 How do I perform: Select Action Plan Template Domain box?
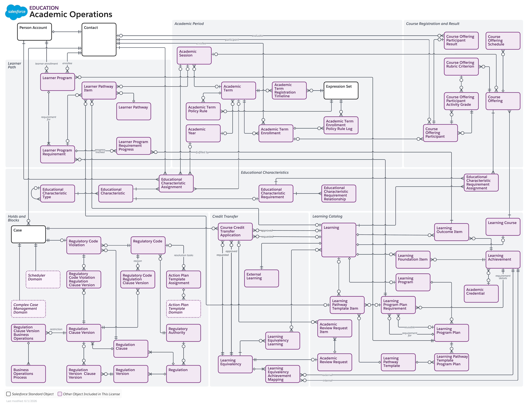click(x=183, y=309)
